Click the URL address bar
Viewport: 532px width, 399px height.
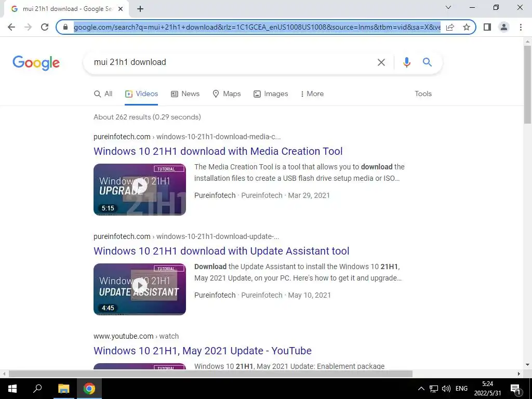(x=257, y=27)
